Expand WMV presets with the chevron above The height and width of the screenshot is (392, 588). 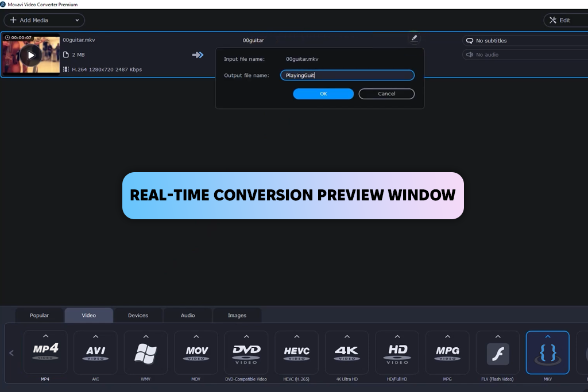pos(146,336)
